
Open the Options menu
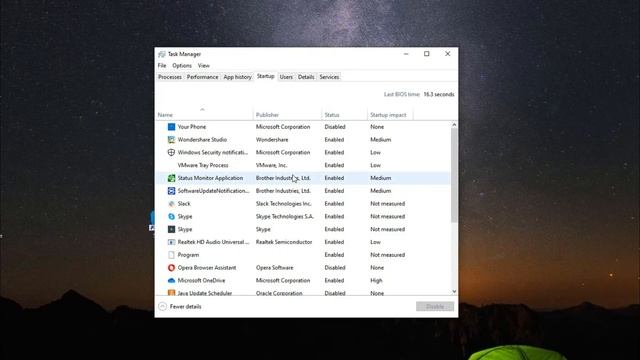tap(182, 65)
